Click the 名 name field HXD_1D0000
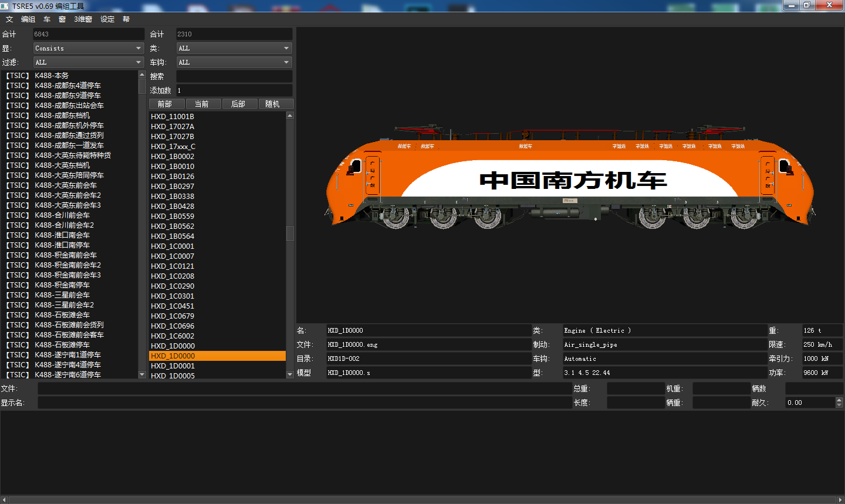Viewport: 845px width, 504px height. coord(429,330)
